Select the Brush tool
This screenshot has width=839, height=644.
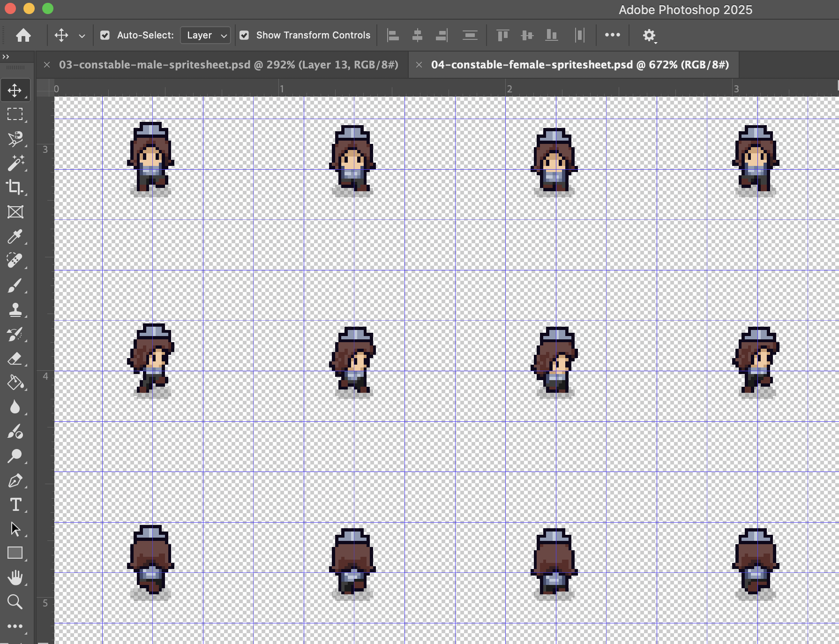(15, 285)
